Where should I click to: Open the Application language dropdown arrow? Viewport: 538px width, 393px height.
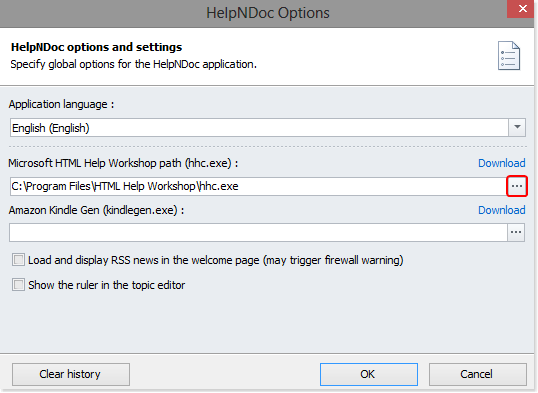pyautogui.click(x=517, y=128)
